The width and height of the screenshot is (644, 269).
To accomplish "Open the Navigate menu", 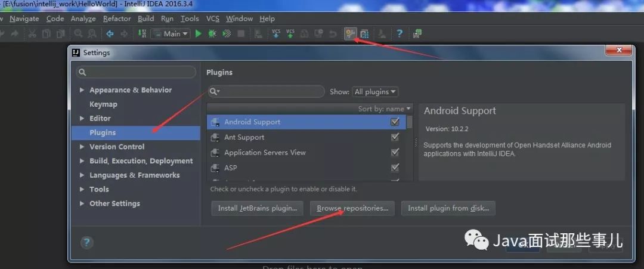I will click(x=24, y=18).
